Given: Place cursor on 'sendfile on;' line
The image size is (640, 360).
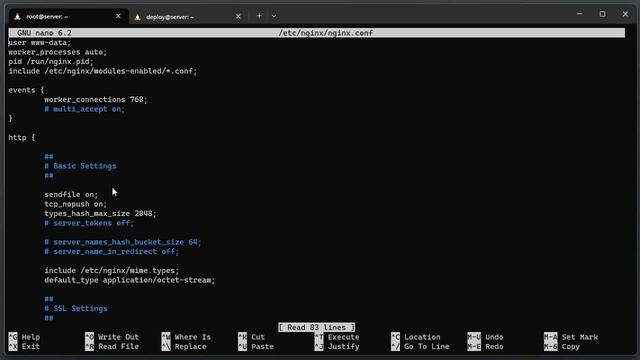Looking at the screenshot, I should (x=71, y=195).
